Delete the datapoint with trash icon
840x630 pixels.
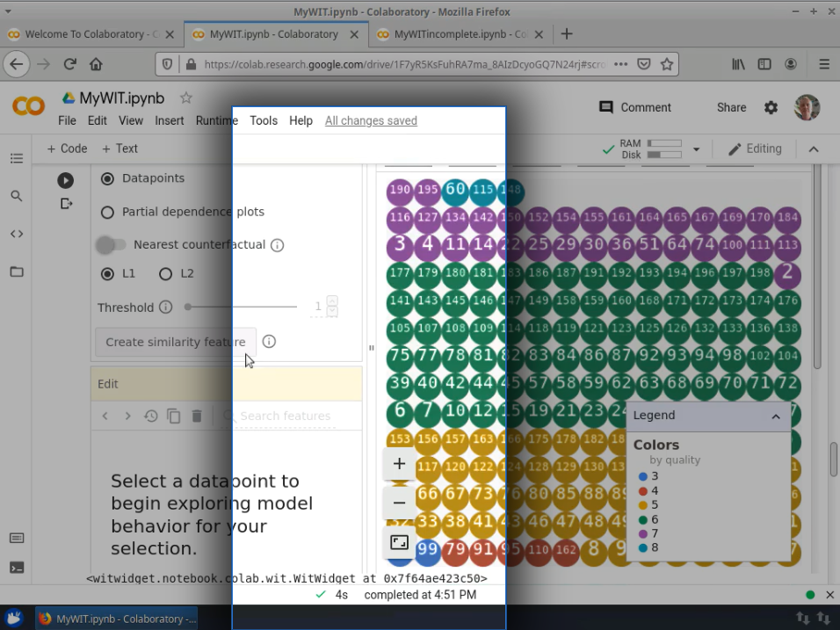(197, 416)
